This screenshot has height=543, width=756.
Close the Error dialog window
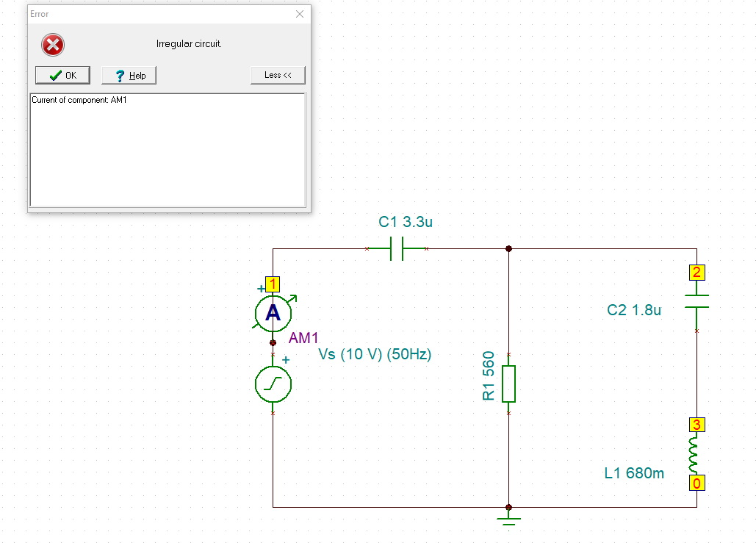[x=299, y=14]
